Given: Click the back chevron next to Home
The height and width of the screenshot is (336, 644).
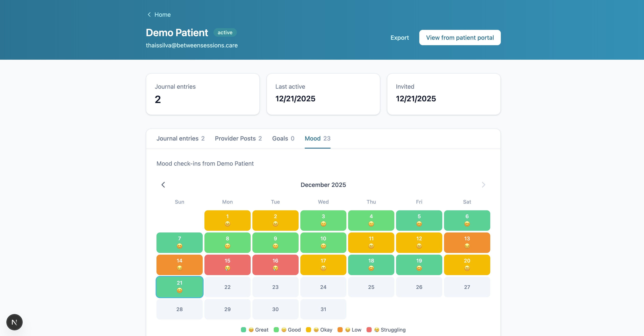Looking at the screenshot, I should click(x=149, y=15).
